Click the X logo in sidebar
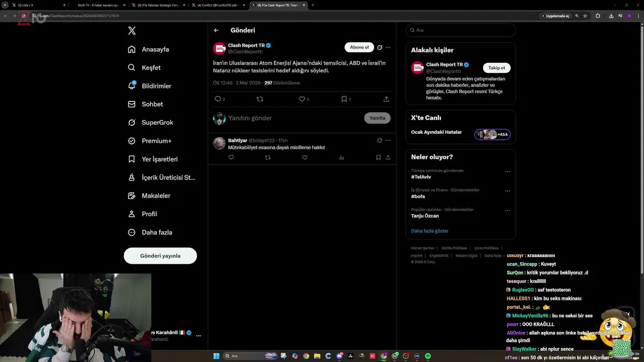The width and height of the screenshot is (644, 362). pyautogui.click(x=132, y=31)
